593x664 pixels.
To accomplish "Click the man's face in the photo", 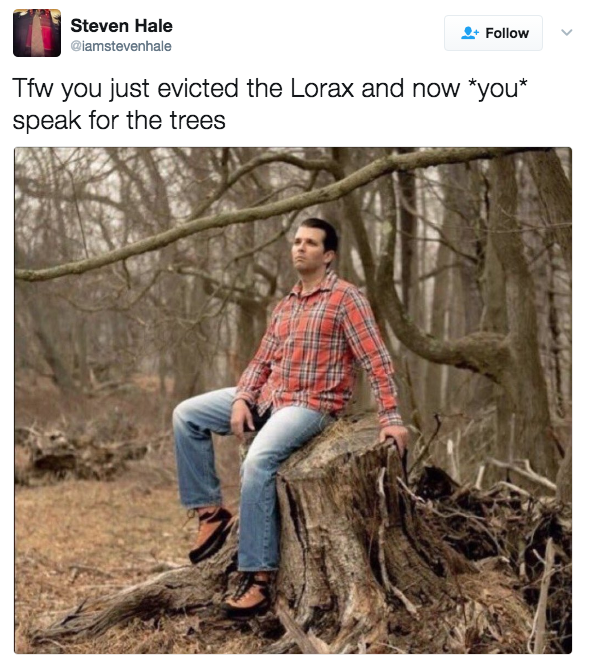I will [309, 251].
